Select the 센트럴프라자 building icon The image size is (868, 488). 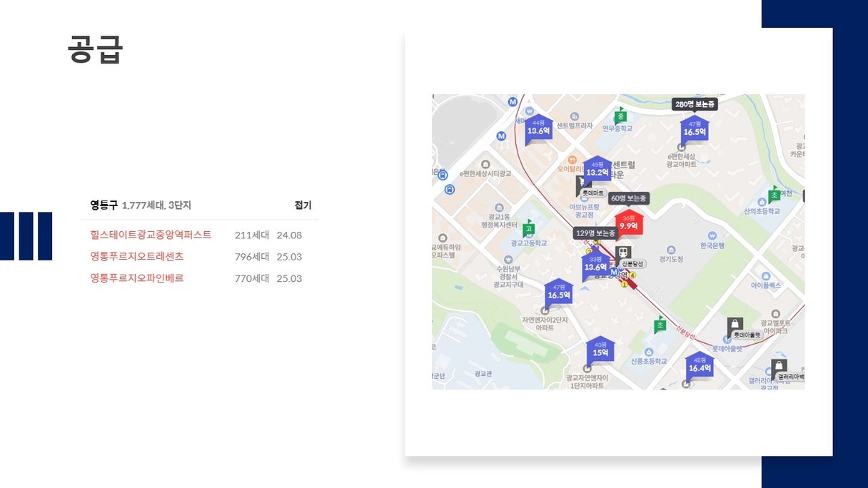(575, 116)
